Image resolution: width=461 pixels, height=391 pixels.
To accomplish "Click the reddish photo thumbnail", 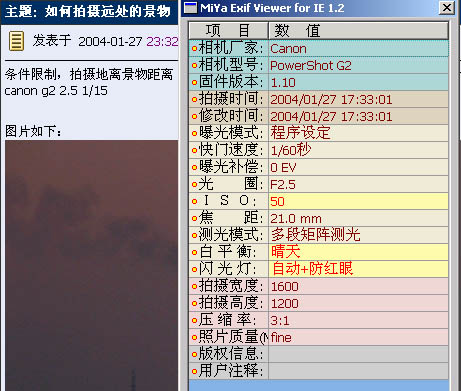I will pyautogui.click(x=91, y=265).
